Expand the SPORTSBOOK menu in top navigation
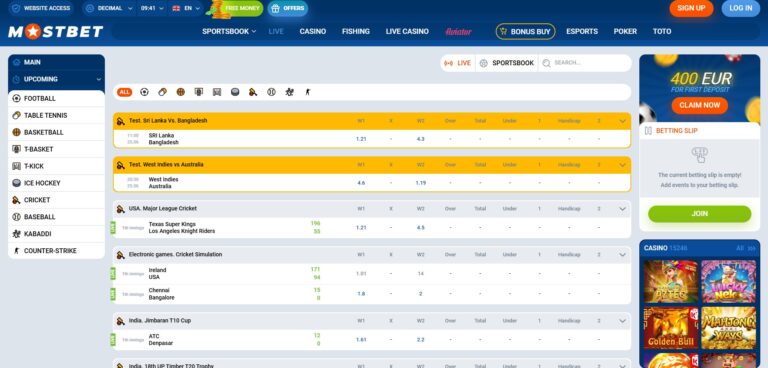Screen dimensions: 768x368 229,31
